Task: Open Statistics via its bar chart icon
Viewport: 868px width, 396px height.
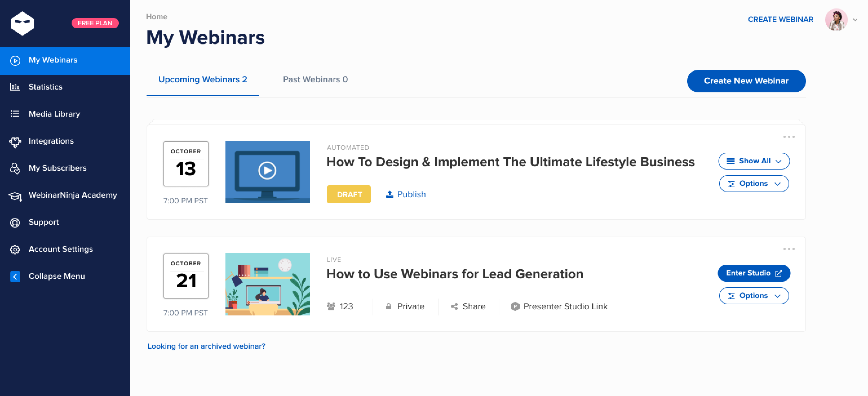Action: 15,87
